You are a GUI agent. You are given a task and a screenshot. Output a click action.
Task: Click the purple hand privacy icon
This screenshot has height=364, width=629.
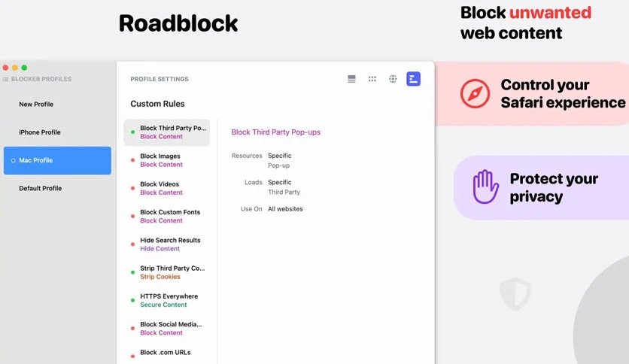[x=485, y=187]
